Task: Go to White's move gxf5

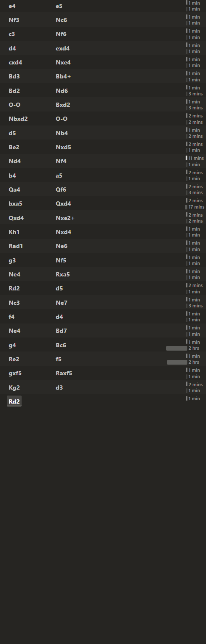Action: pyautogui.click(x=15, y=373)
